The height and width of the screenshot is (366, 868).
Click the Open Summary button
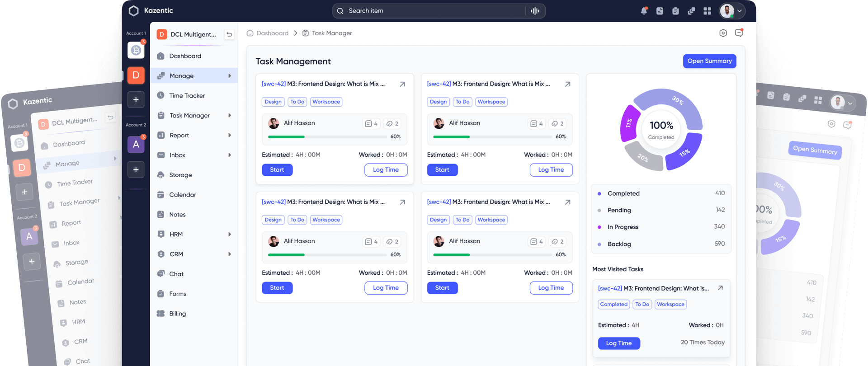(x=709, y=61)
